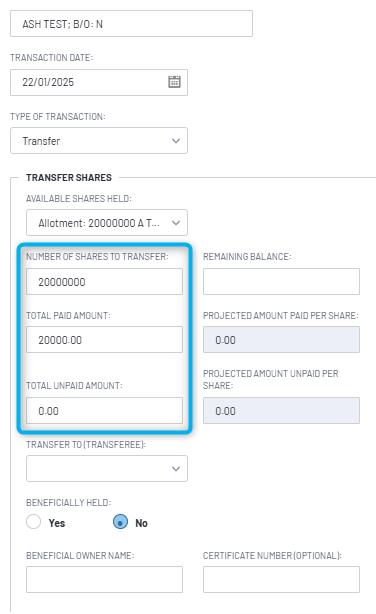Click the Transfer Shares section heading

(69, 177)
